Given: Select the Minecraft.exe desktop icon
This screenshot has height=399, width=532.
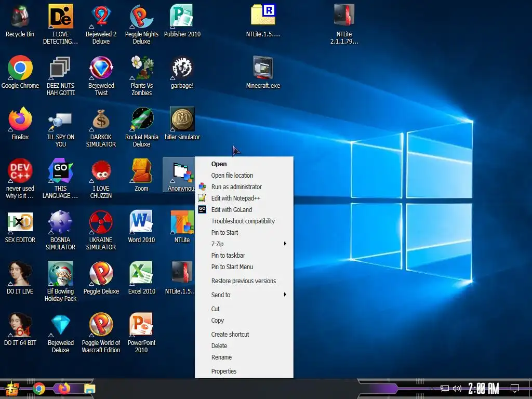Looking at the screenshot, I should pyautogui.click(x=263, y=72).
